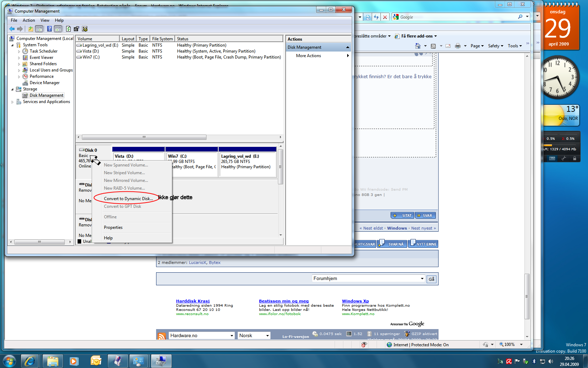
Task: Open the File menu in Computer Management
Action: point(14,20)
